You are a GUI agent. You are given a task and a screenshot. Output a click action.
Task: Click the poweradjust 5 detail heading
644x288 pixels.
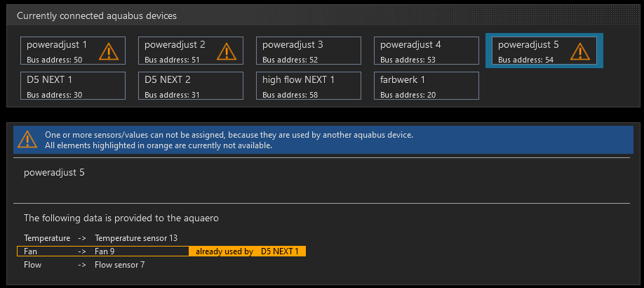pyautogui.click(x=54, y=172)
